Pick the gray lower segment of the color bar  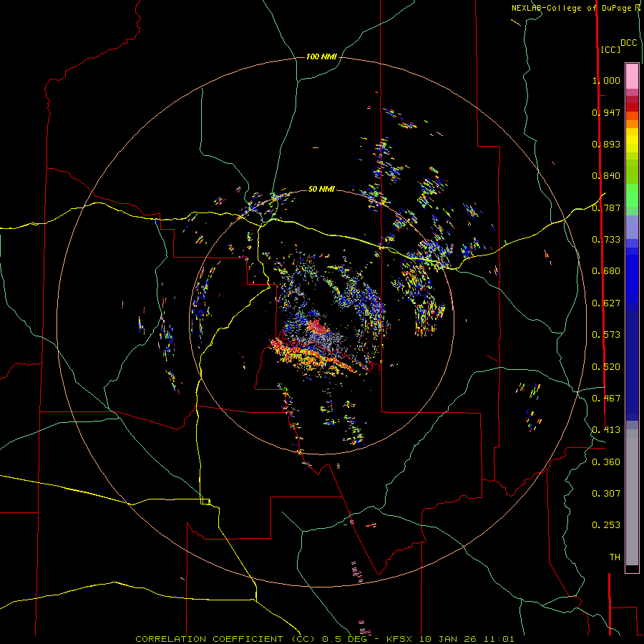tap(632, 497)
